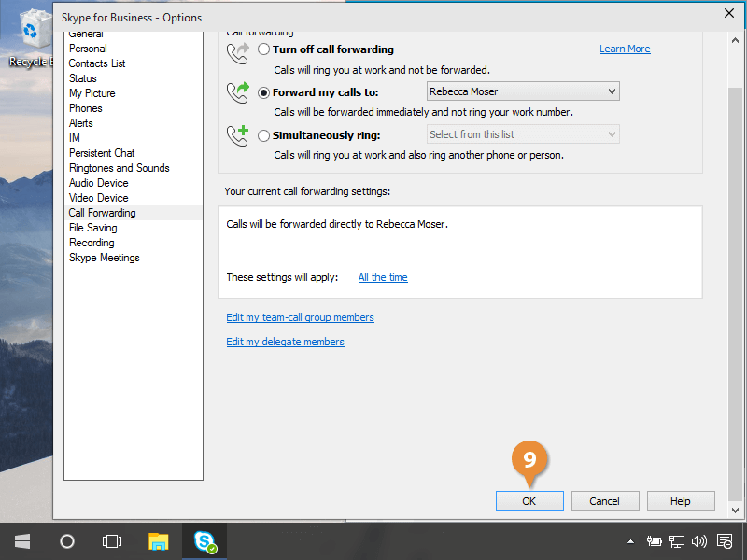This screenshot has height=560, width=747.
Task: Show hidden system tray icons
Action: [630, 541]
